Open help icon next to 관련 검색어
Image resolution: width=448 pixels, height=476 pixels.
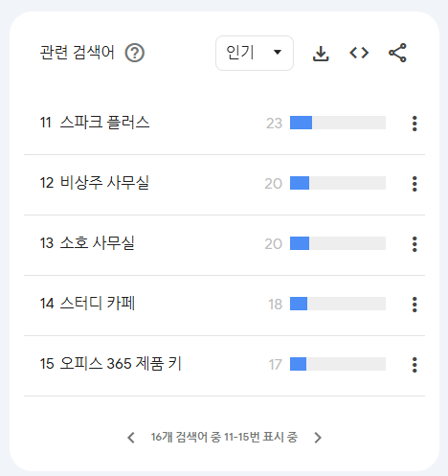click(134, 53)
